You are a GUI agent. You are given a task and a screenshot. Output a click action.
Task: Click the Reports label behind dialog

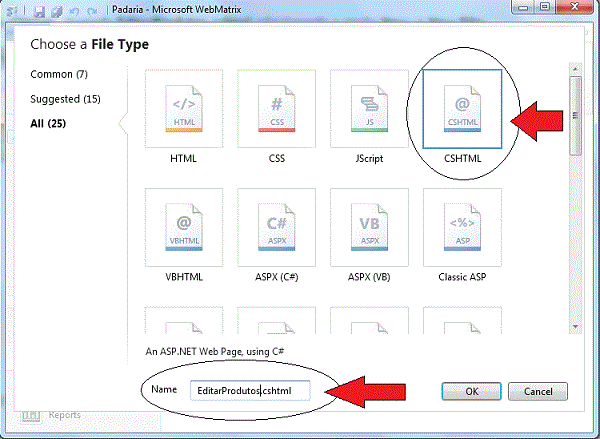pos(65,415)
